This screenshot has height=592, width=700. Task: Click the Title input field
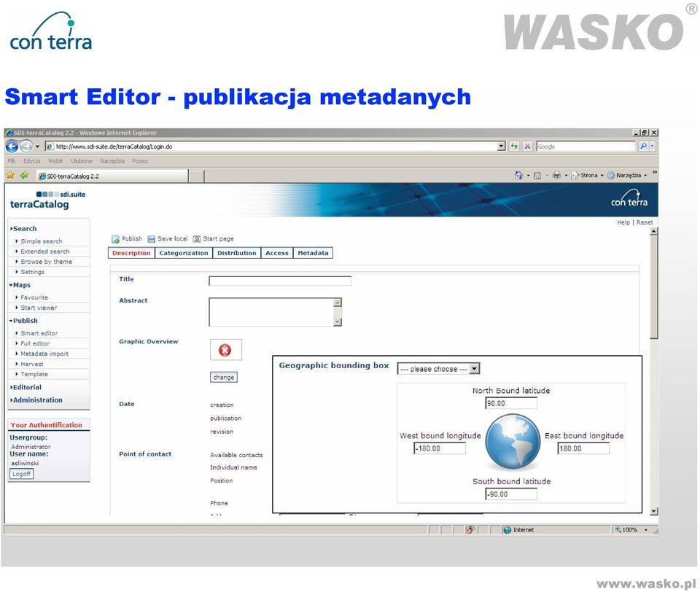tap(280, 281)
